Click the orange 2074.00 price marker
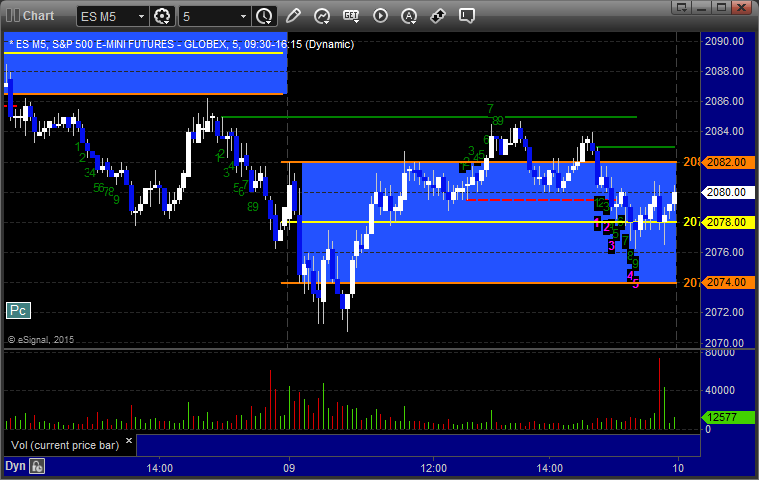Image resolution: width=759 pixels, height=480 pixels. [729, 283]
